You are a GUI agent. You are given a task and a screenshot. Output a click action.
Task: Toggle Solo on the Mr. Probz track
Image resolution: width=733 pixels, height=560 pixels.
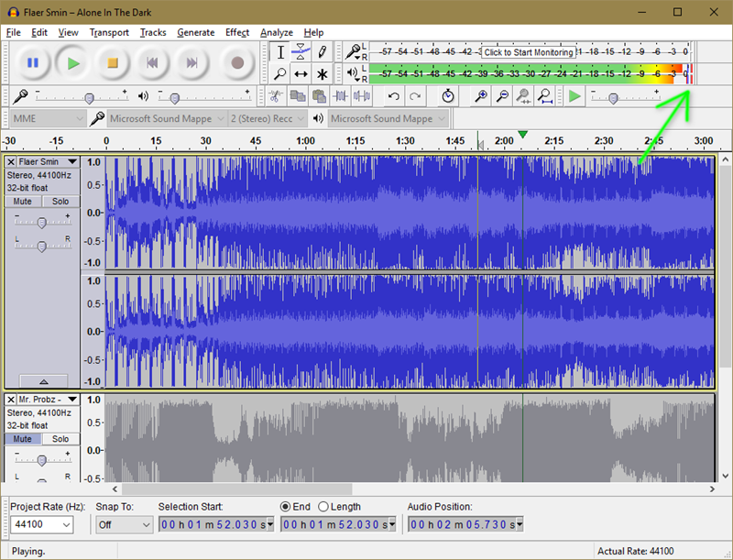[60, 439]
